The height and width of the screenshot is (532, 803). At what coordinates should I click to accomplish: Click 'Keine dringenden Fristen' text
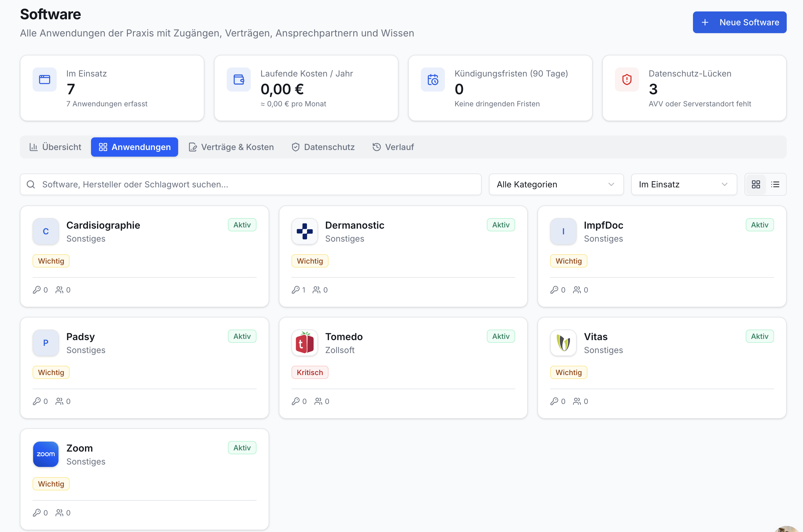point(497,104)
